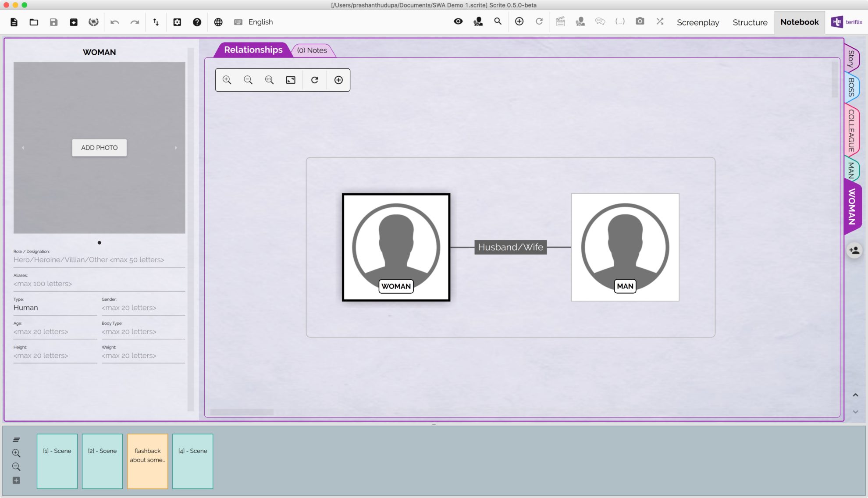Viewport: 868px width, 498px height.
Task: Click camera snapshot icon in toolbar
Action: pyautogui.click(x=640, y=21)
